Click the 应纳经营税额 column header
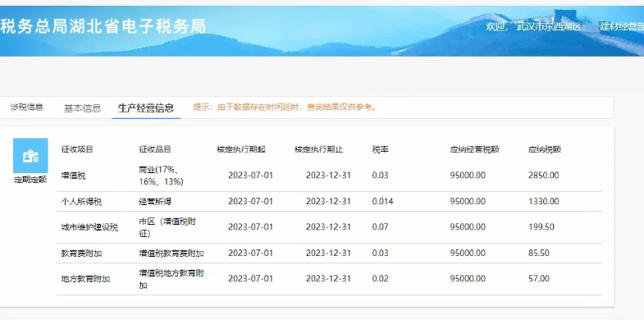The height and width of the screenshot is (320, 644). 474,149
